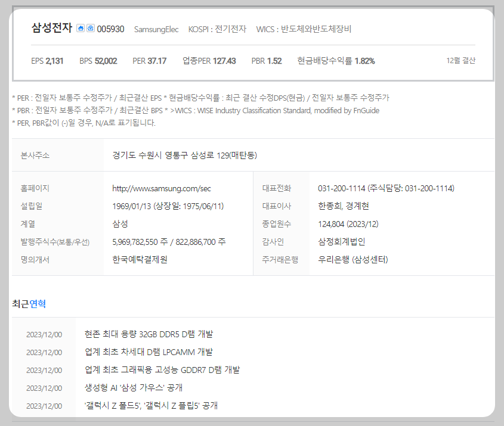The width and height of the screenshot is (504, 426).
Task: Click the 대표전화 label
Action: [x=277, y=188]
